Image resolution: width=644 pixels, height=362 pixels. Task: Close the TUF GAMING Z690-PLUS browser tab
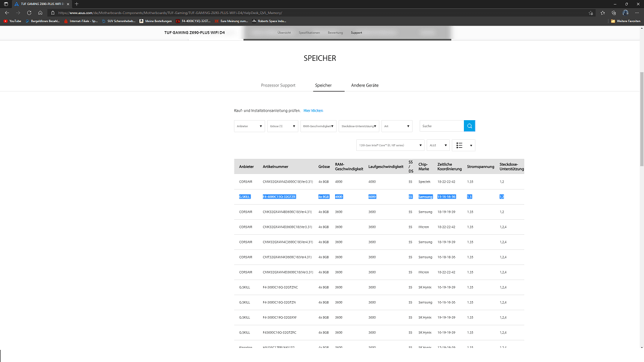point(68,4)
